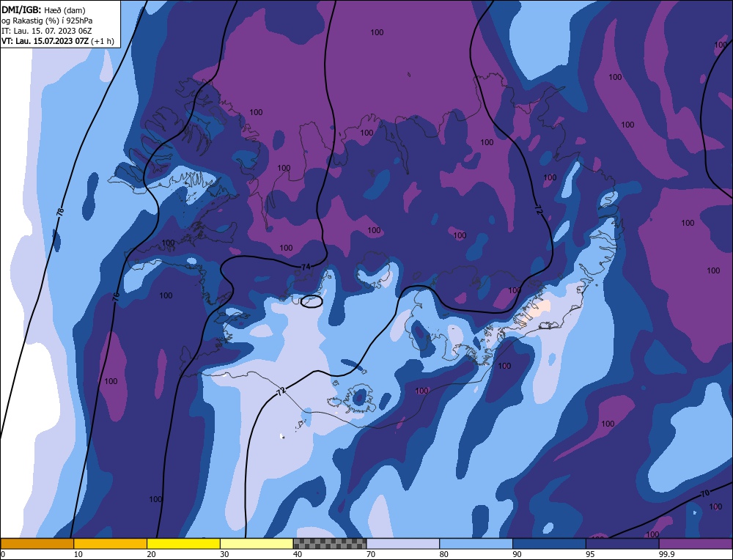This screenshot has width=733, height=560.
Task: Click the 'og Rakastig (%) í 925hPa' line
Action: (x=47, y=21)
